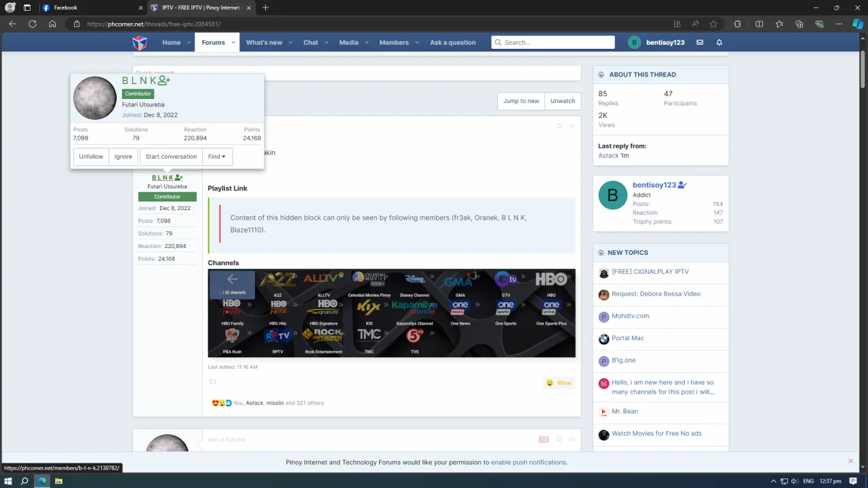Bookmark the first post

point(559,126)
